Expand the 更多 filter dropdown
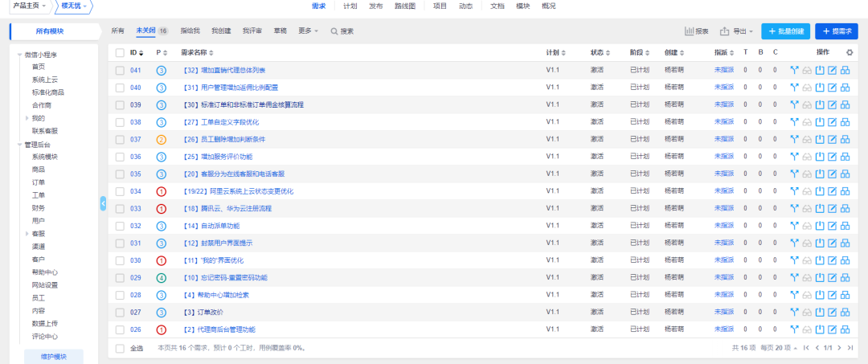The width and height of the screenshot is (868, 364). click(309, 31)
